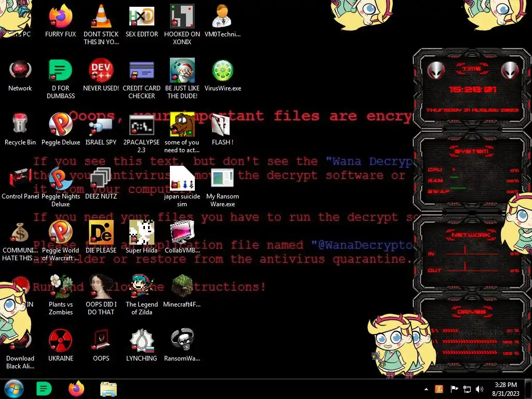Click the Thursday 31 August 2023 date text

tap(472, 110)
